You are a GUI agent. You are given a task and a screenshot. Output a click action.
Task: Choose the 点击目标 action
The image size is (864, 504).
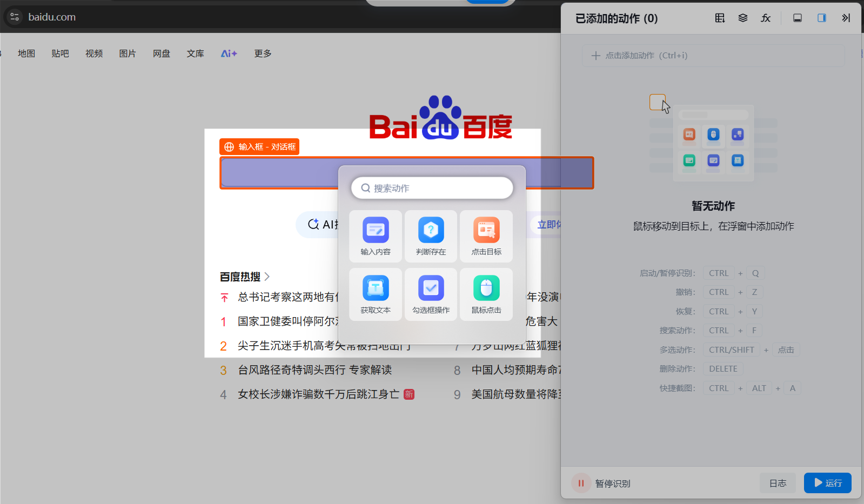click(x=486, y=236)
